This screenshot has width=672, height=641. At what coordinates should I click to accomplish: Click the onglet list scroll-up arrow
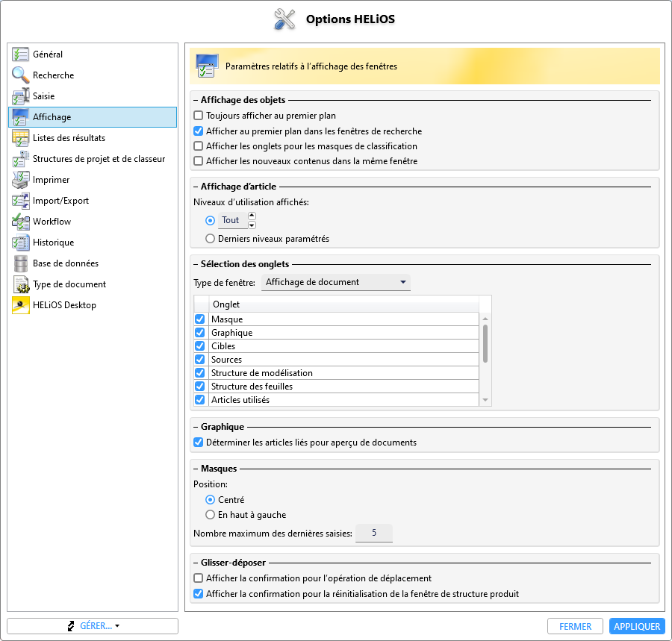pyautogui.click(x=485, y=319)
